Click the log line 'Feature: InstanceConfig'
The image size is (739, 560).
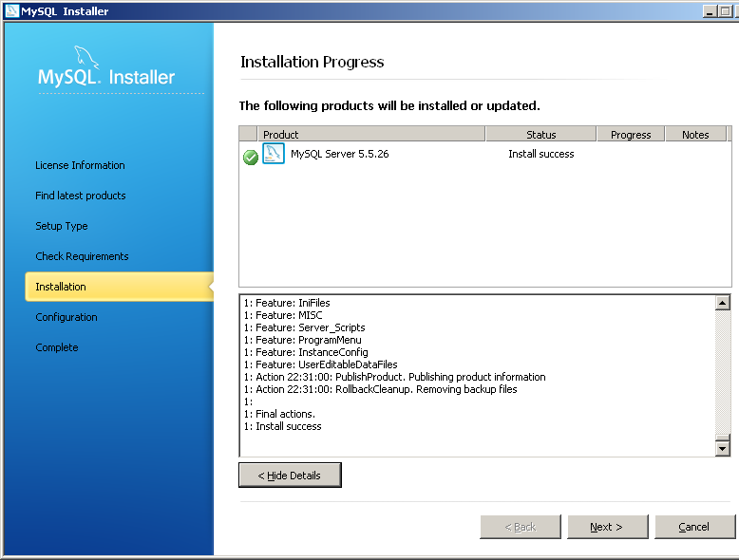click(x=306, y=352)
